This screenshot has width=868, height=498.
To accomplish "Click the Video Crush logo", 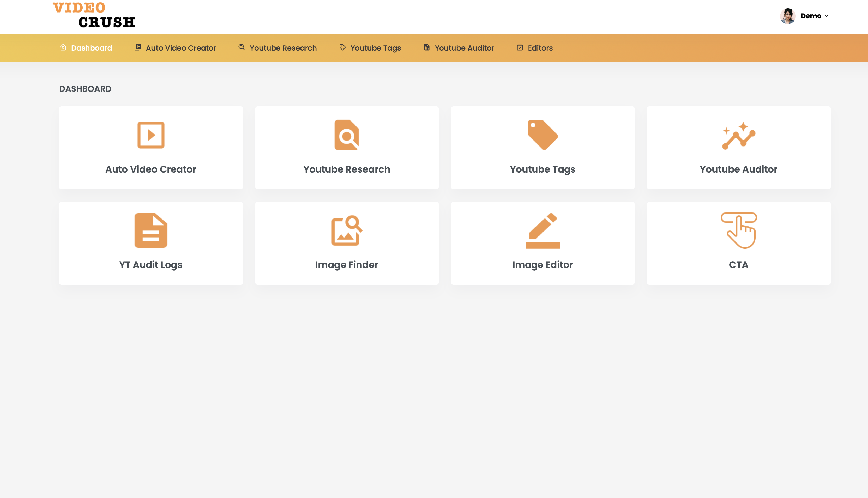I will [94, 15].
